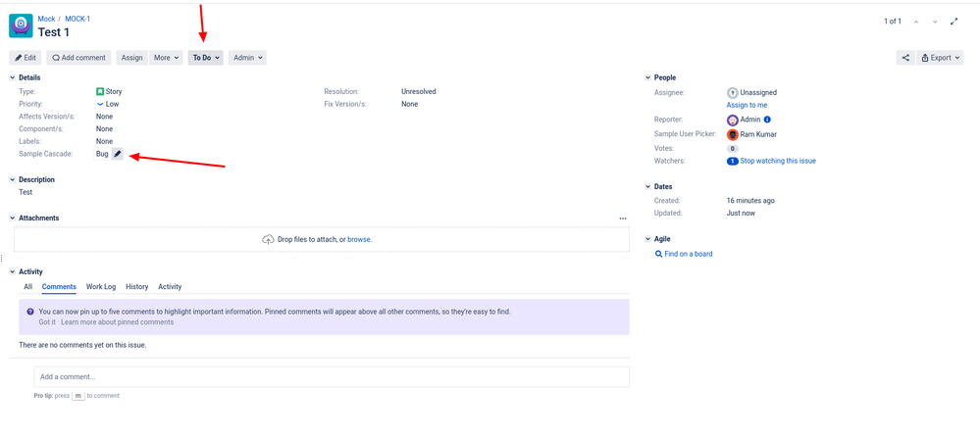Click the browse link in Attachments
980x438 pixels.
(x=359, y=240)
